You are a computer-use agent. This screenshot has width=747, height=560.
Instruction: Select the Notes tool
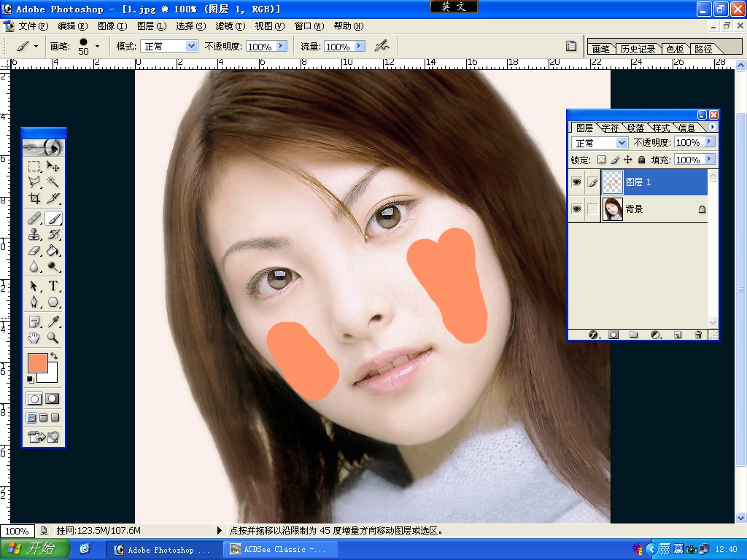point(34,322)
